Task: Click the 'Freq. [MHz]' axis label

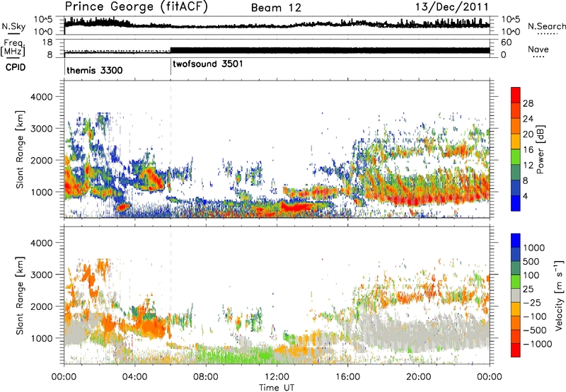Action: coord(13,48)
